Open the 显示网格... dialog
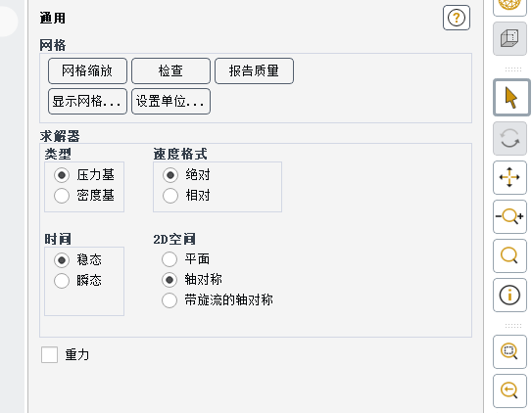Viewport: 532px width, 413px height. [x=87, y=102]
